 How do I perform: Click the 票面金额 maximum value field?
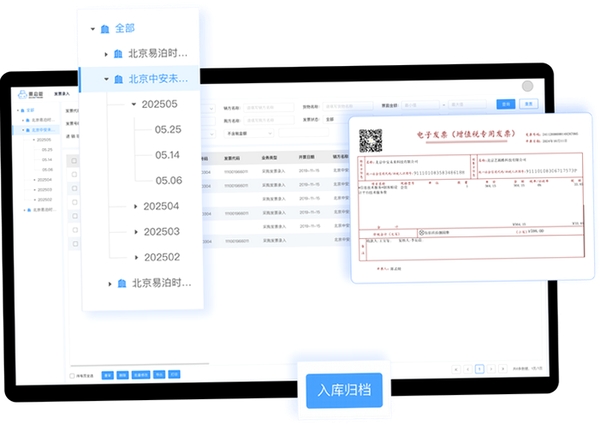pyautogui.click(x=467, y=104)
